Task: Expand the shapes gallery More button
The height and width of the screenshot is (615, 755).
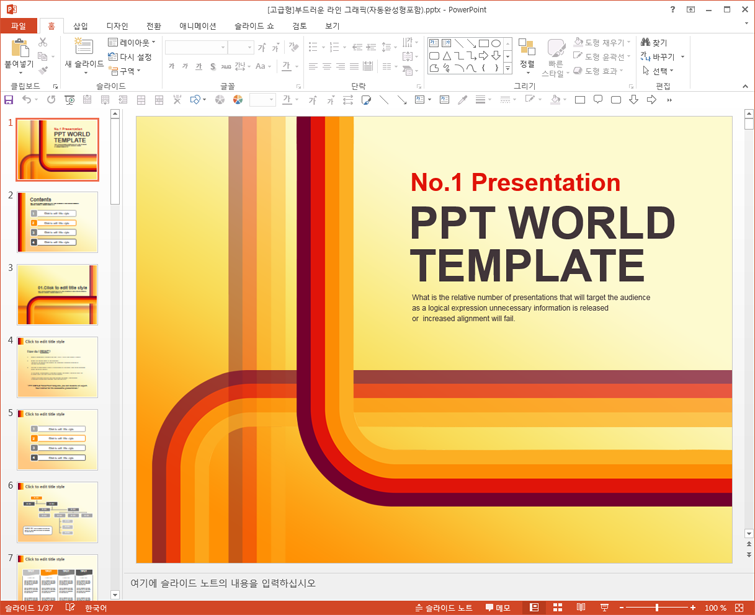Action: tap(508, 69)
